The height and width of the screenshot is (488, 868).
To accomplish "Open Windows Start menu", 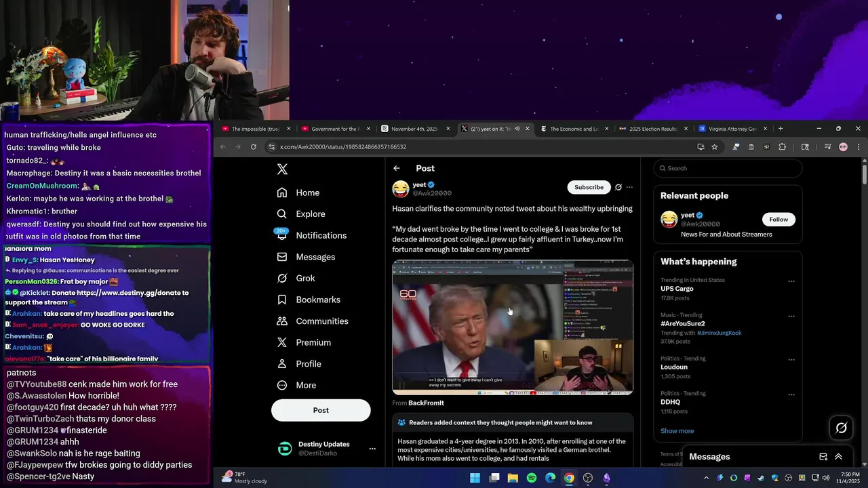I will click(x=475, y=478).
